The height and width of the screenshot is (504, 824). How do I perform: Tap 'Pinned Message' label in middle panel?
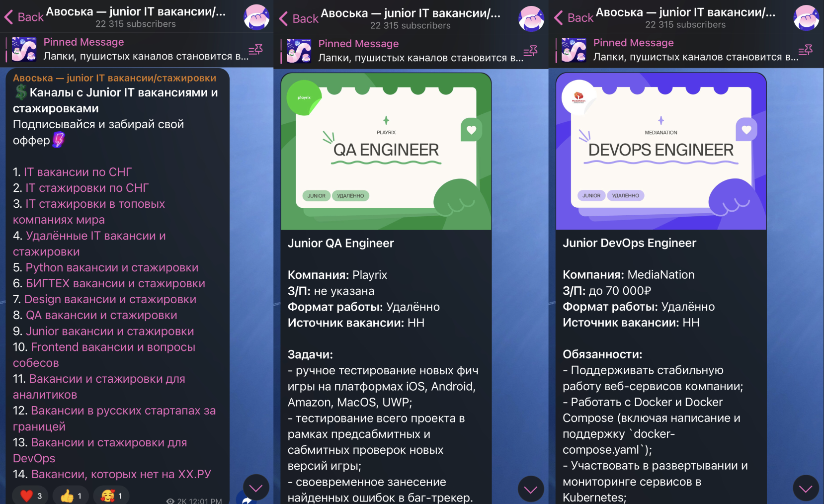[358, 44]
